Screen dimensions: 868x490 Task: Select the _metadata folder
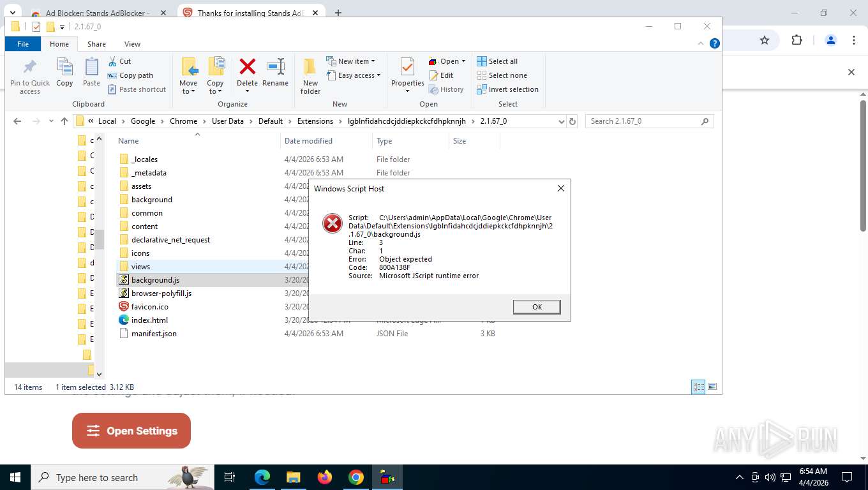tap(149, 173)
